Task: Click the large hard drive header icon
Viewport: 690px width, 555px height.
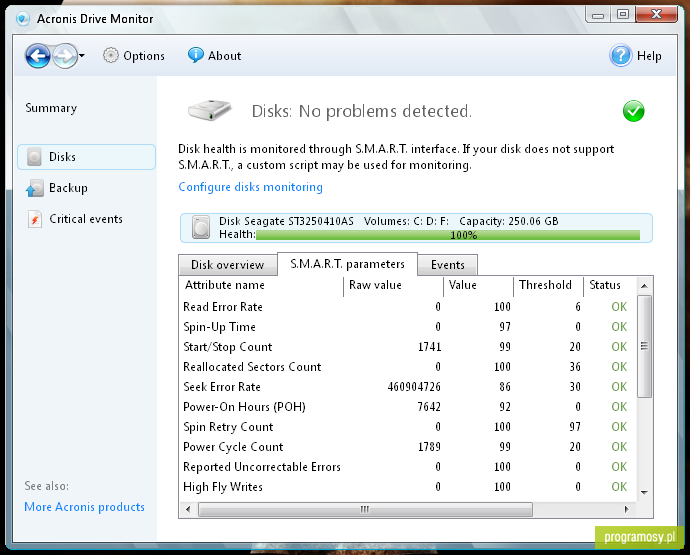Action: pos(209,110)
